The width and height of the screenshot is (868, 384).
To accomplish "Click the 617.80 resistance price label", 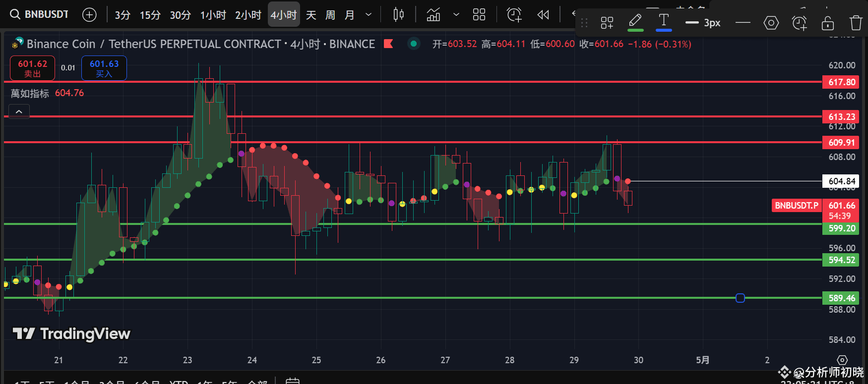I will coord(842,82).
